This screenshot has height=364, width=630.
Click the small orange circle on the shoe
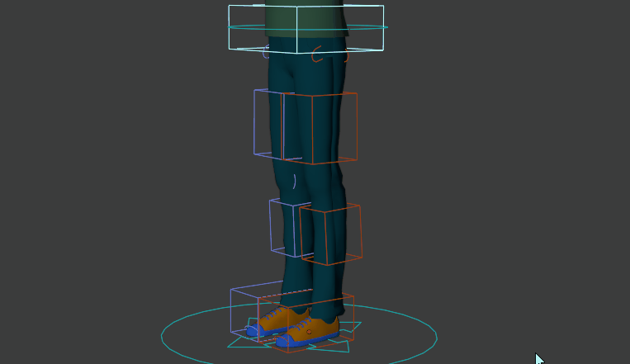click(x=309, y=332)
